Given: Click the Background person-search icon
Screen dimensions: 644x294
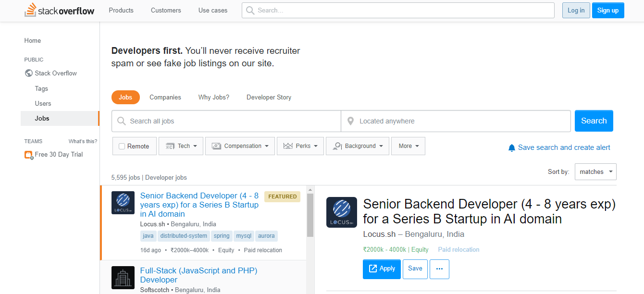Looking at the screenshot, I should click(x=337, y=146).
